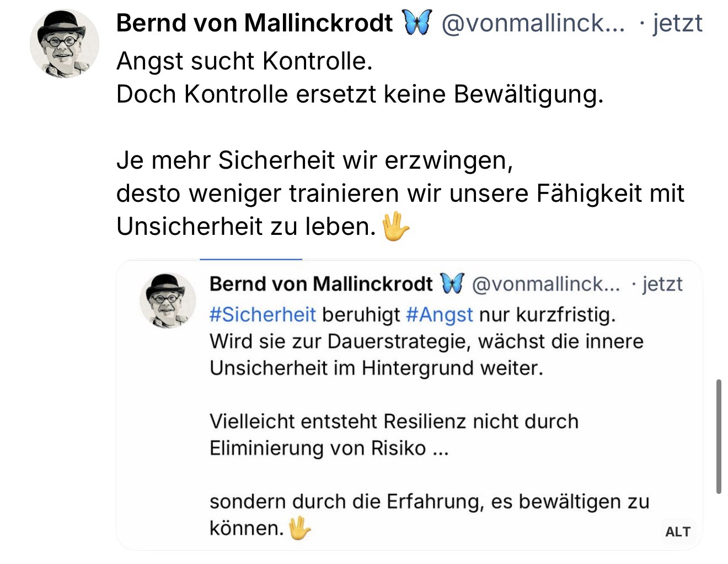Click the 'Vielleicht entsteht Resilienz' paragraph in the image
The height and width of the screenshot is (564, 728).
click(394, 422)
